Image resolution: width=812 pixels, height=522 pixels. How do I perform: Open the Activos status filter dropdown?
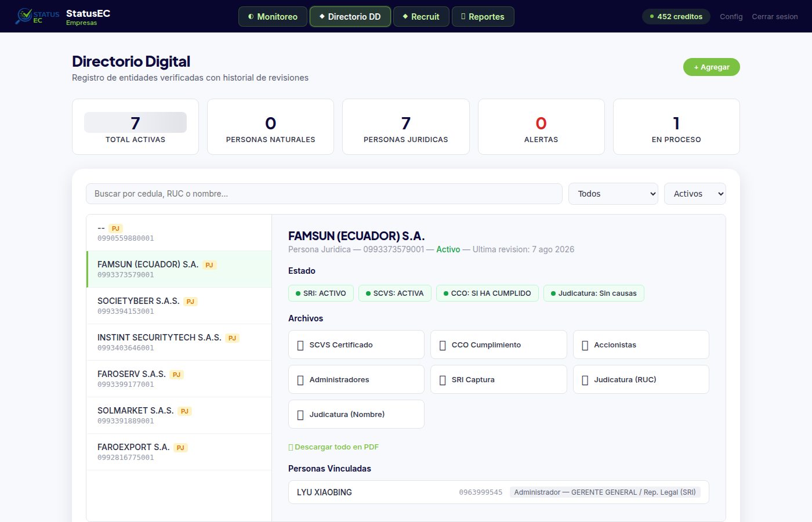tap(695, 194)
